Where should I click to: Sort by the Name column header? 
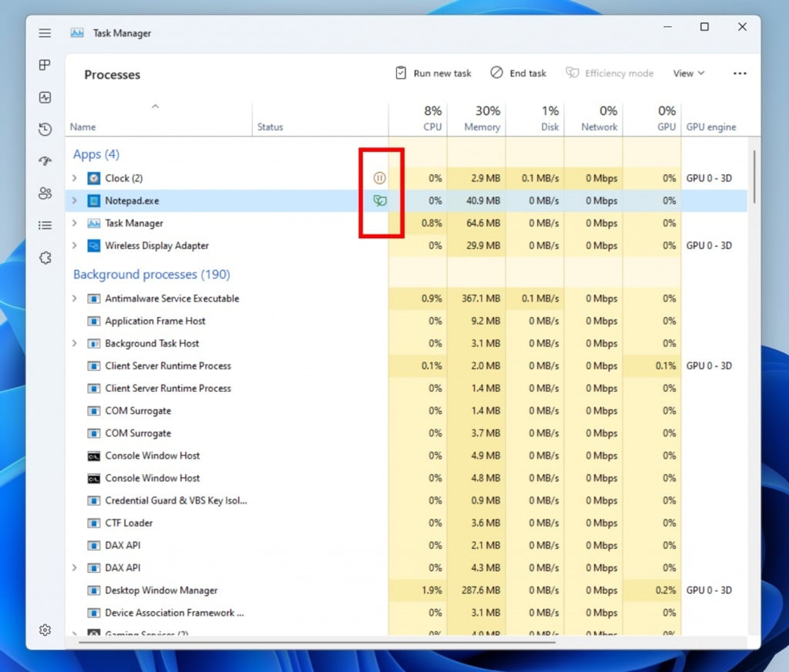pyautogui.click(x=158, y=119)
